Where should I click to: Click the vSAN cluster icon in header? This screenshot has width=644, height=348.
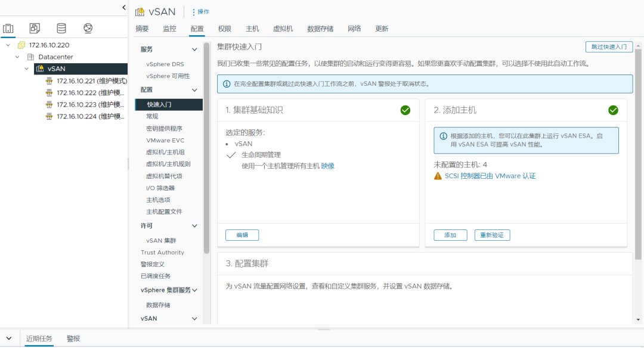coord(140,12)
